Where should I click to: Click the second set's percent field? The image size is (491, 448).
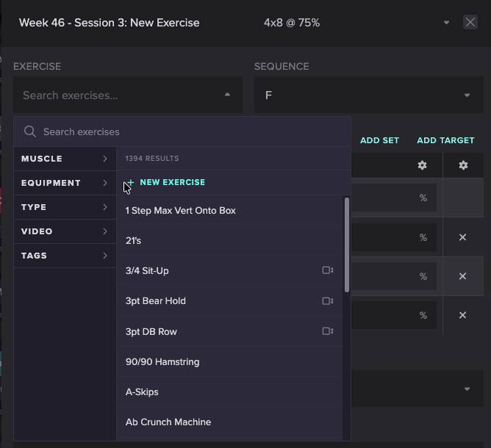click(x=394, y=237)
